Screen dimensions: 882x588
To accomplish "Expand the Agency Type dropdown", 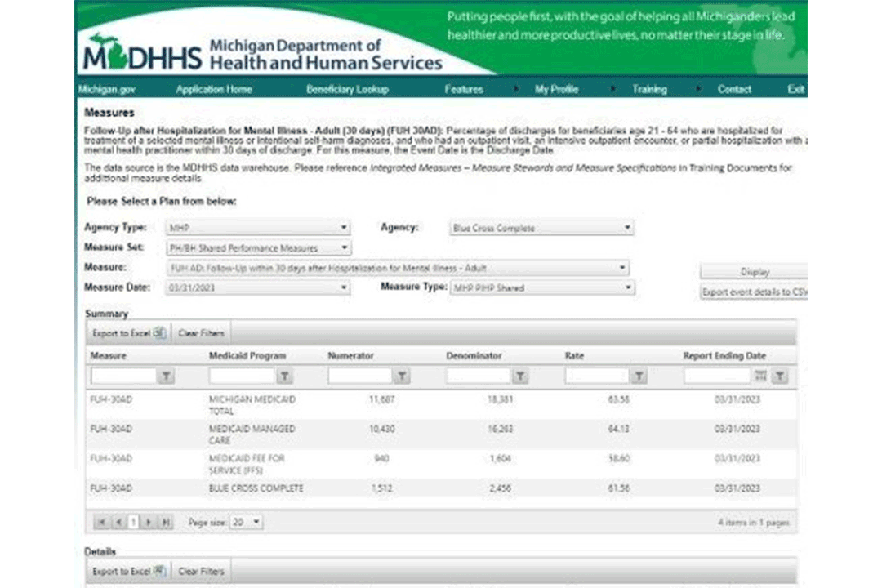I will tap(344, 228).
